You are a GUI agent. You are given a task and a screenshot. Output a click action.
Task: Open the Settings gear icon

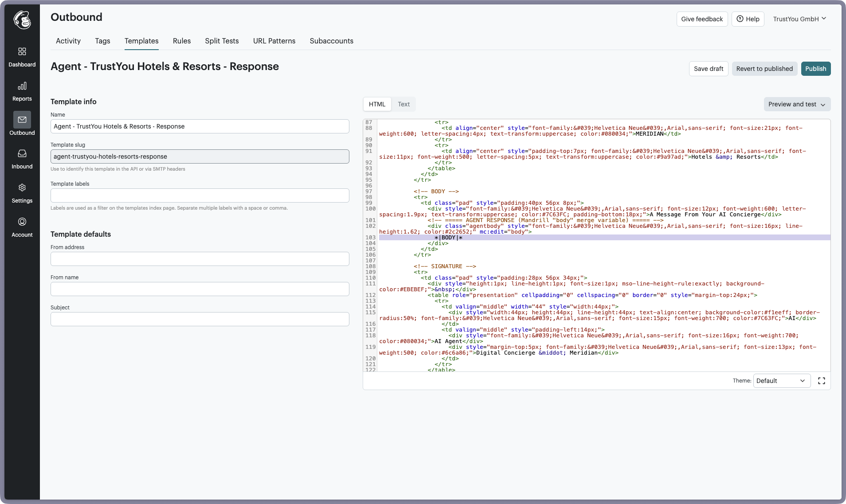[22, 188]
